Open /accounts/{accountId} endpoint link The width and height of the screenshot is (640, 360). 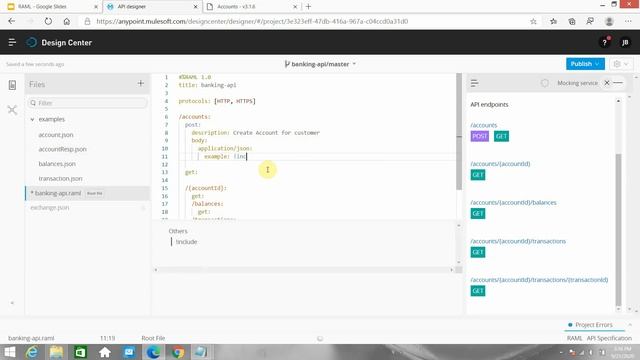(x=500, y=164)
